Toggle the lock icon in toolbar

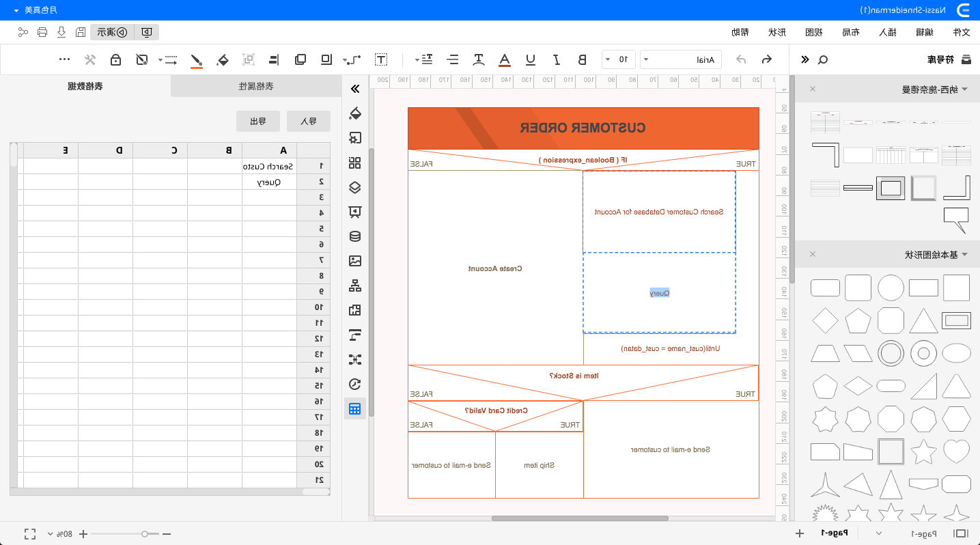(116, 59)
